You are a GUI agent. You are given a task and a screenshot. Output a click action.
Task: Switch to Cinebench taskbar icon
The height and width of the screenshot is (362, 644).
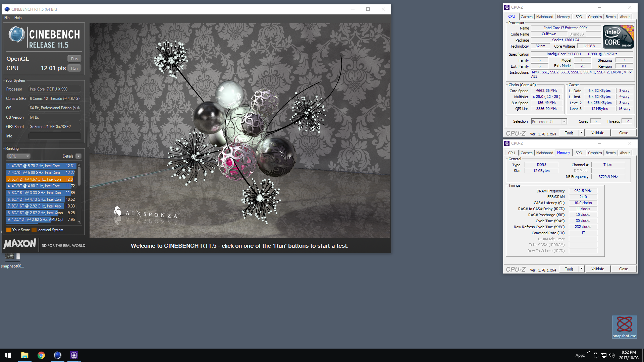(57, 355)
